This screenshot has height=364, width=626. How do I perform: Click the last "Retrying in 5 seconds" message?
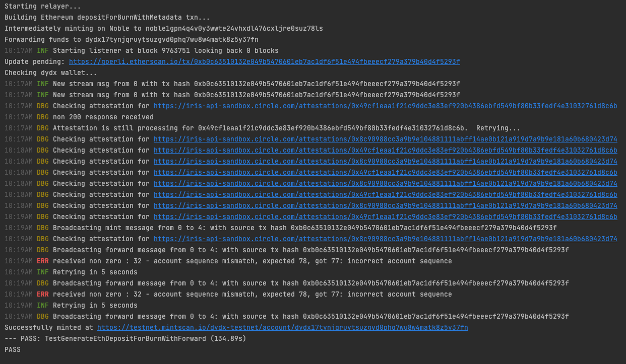coord(95,306)
